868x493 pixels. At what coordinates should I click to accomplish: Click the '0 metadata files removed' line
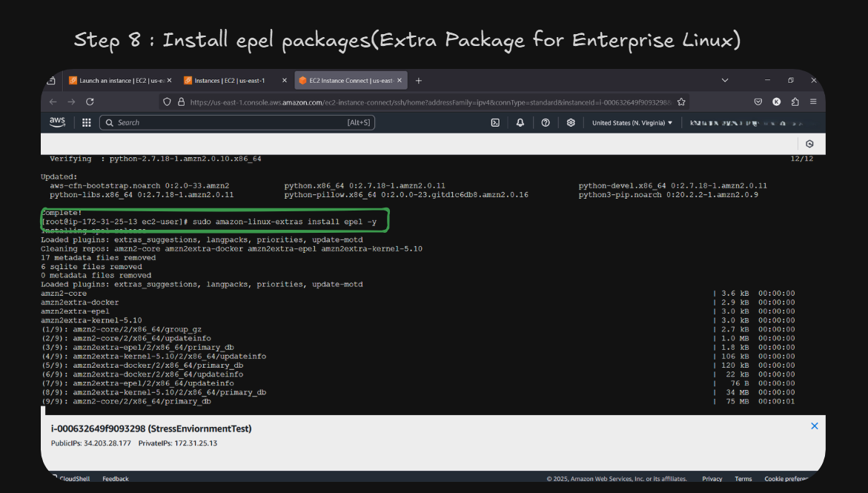click(96, 275)
